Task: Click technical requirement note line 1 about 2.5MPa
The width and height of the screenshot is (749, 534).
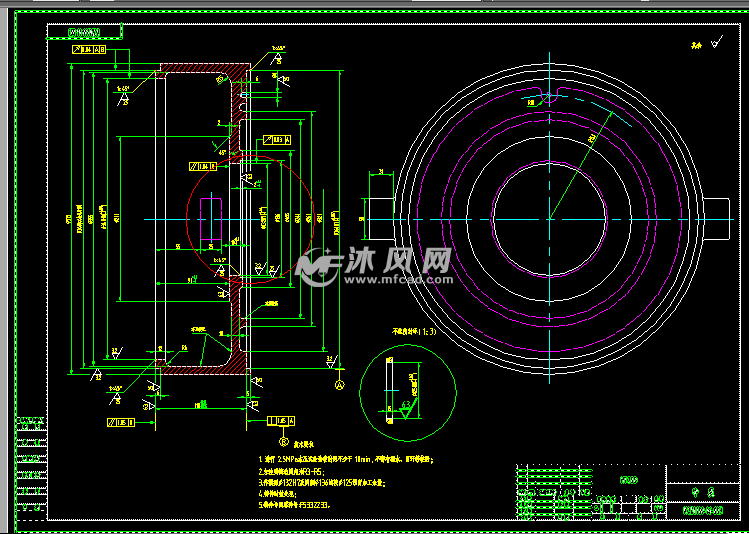Action: [346, 459]
